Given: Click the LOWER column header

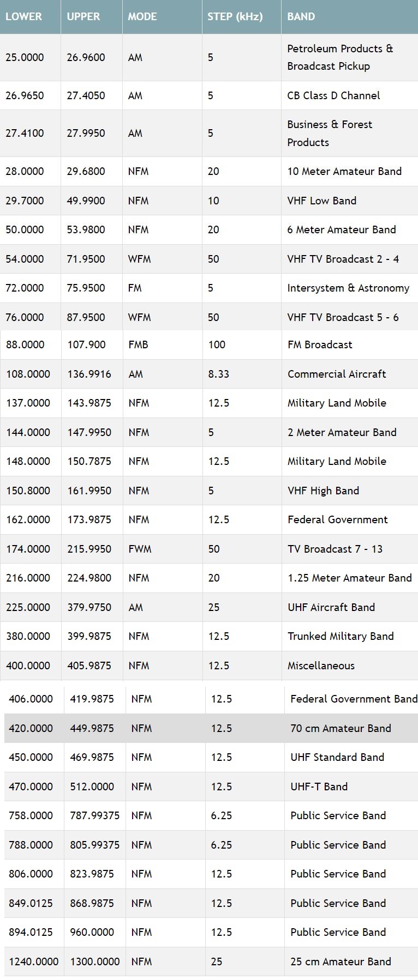Looking at the screenshot, I should tap(30, 16).
